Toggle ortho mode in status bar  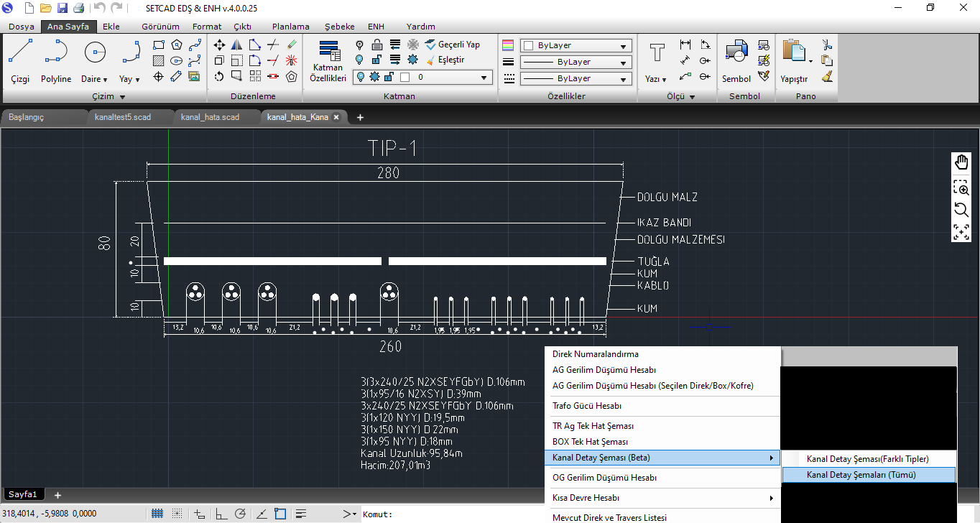click(222, 514)
